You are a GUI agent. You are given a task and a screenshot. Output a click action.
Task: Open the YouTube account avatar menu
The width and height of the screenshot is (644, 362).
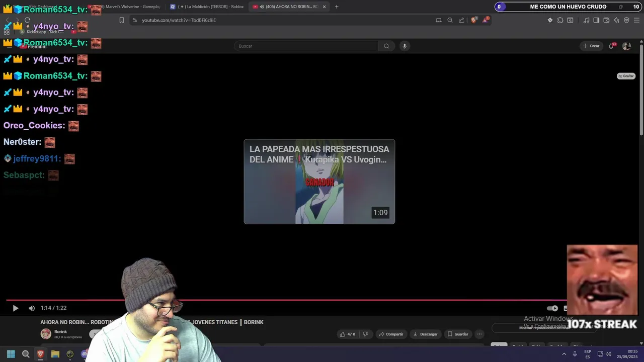click(x=626, y=46)
